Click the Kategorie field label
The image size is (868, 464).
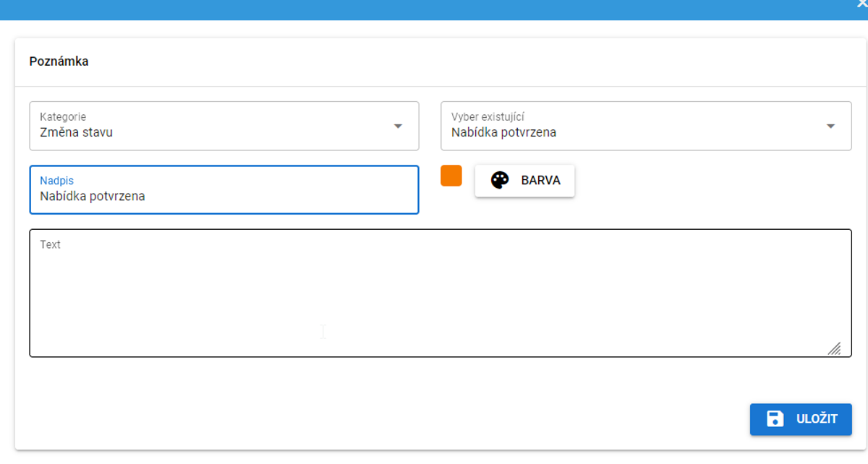(63, 116)
